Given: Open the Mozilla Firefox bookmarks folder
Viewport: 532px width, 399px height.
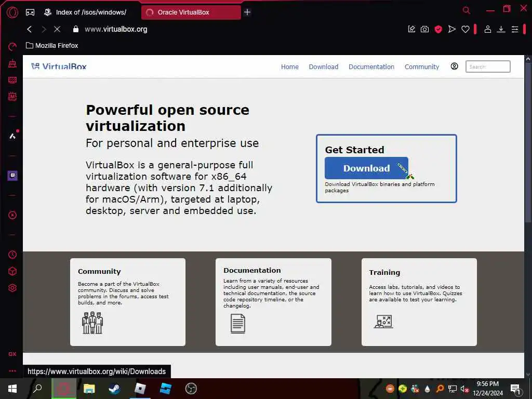Looking at the screenshot, I should pos(52,46).
